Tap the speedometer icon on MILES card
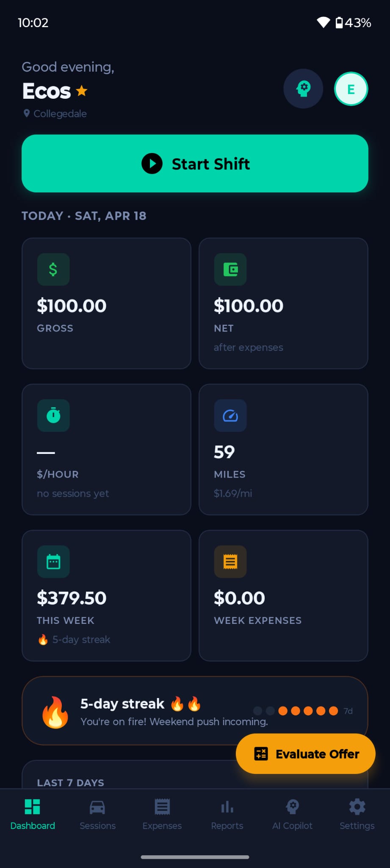This screenshot has height=868, width=390. coord(230,415)
